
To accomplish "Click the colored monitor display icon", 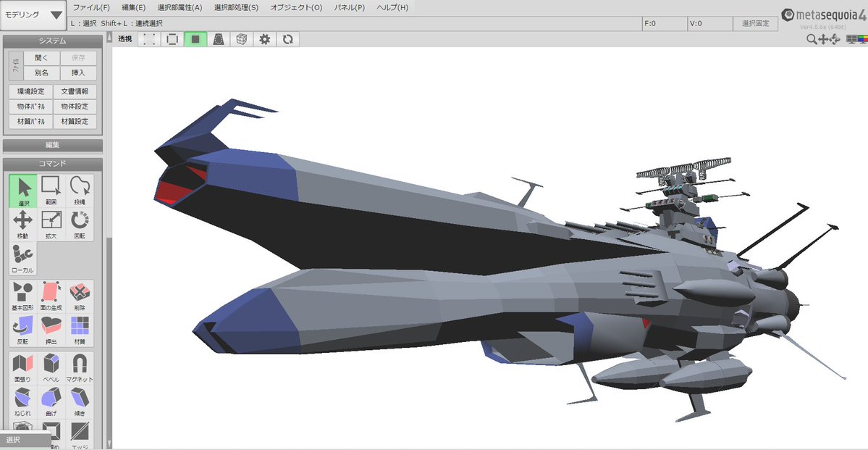I will (862, 39).
